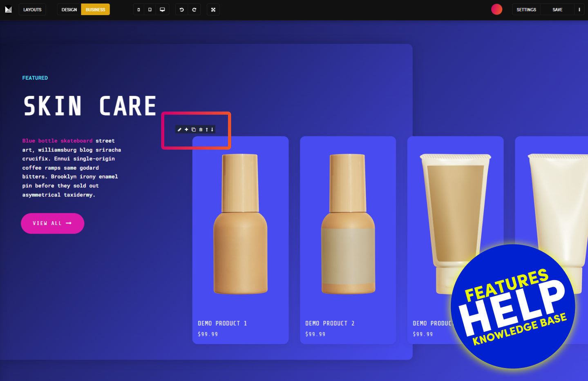The height and width of the screenshot is (381, 588).
Task: Toggle fullscreen mode icon
Action: click(x=213, y=9)
